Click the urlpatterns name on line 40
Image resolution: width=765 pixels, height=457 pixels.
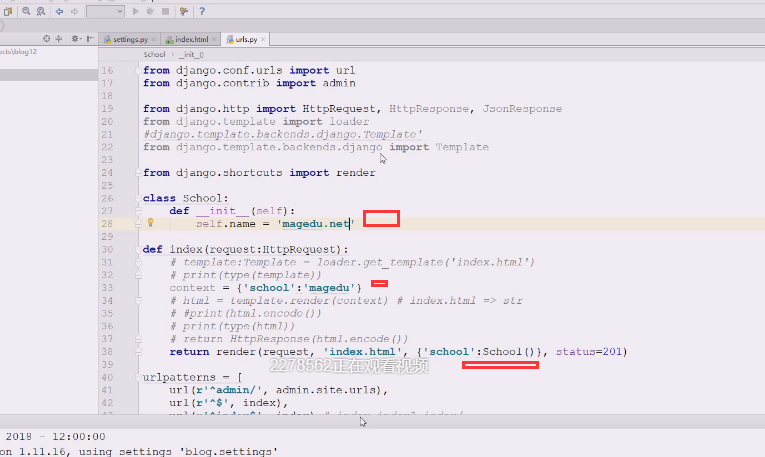[x=179, y=377]
